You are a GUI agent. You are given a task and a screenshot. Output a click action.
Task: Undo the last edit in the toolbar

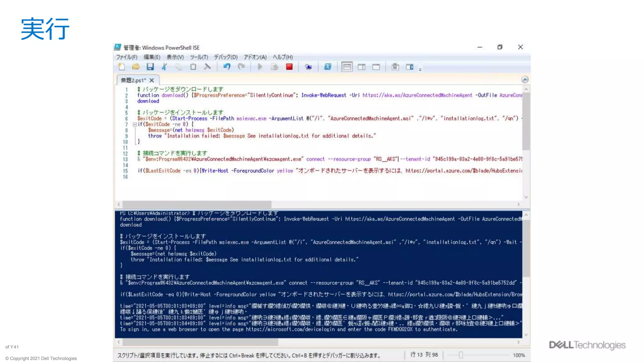(x=227, y=67)
